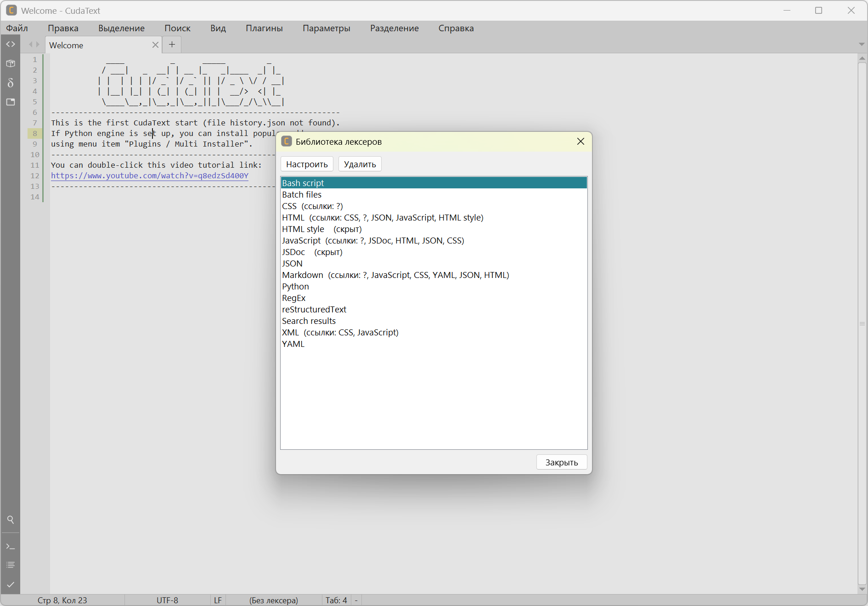The image size is (868, 606).
Task: Open the Search magnifier icon in sidebar
Action: [x=11, y=520]
